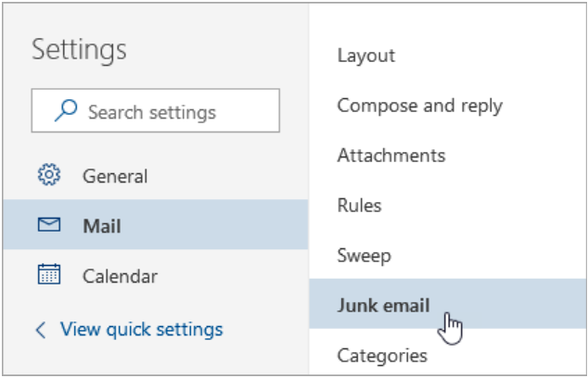
Task: Go back via View quick settings link
Action: pyautogui.click(x=141, y=329)
